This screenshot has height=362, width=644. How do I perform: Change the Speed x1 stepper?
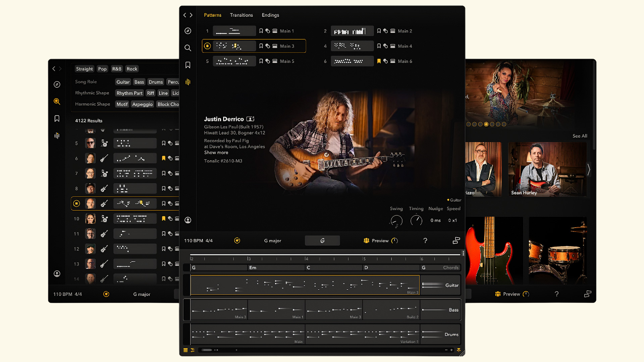pos(452,220)
